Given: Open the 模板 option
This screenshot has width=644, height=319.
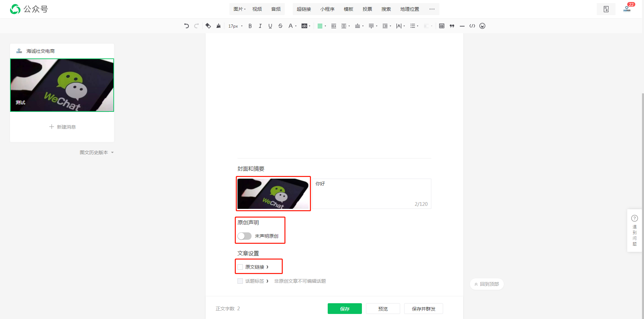Looking at the screenshot, I should tap(348, 9).
